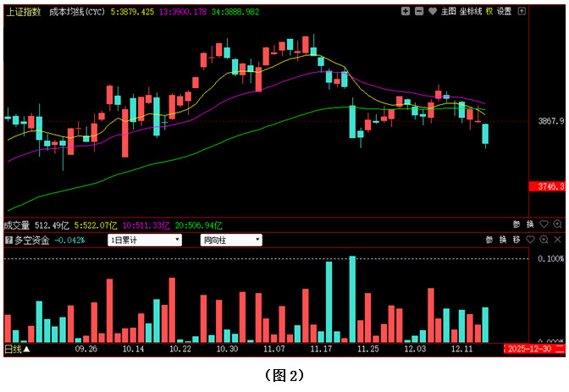Click the magnifier icon in 成交量 panel header
The height and width of the screenshot is (392, 569).
[557, 225]
